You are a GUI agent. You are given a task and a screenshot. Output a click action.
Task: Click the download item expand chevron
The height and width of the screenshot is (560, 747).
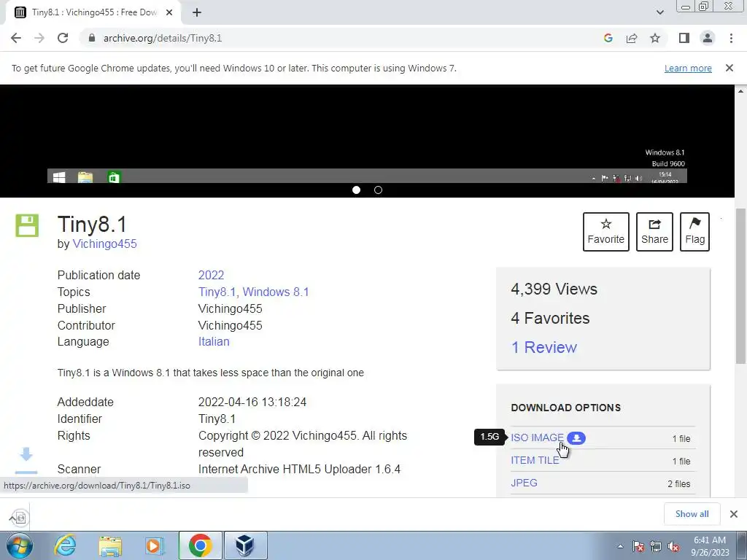click(12, 518)
